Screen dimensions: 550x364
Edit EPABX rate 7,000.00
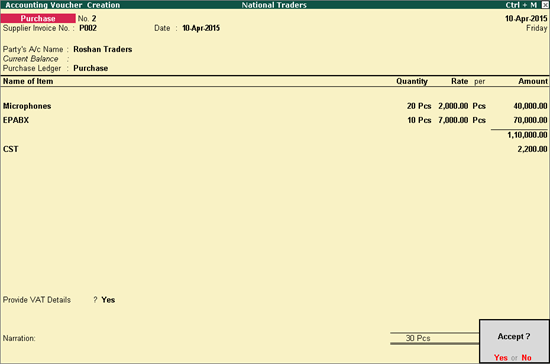pyautogui.click(x=453, y=120)
